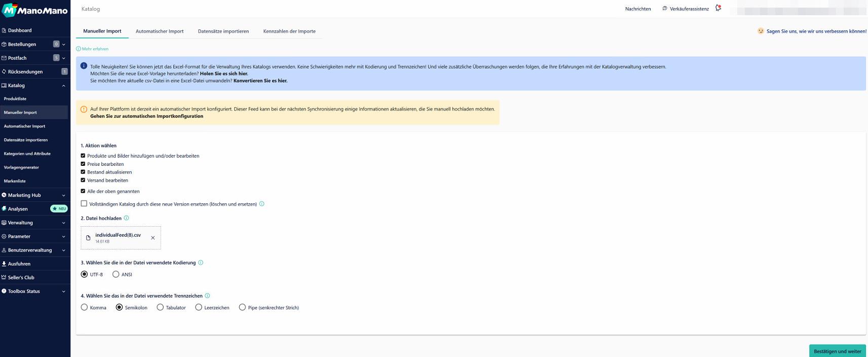
Task: Click the smiley feedback icon
Action: pos(761,31)
